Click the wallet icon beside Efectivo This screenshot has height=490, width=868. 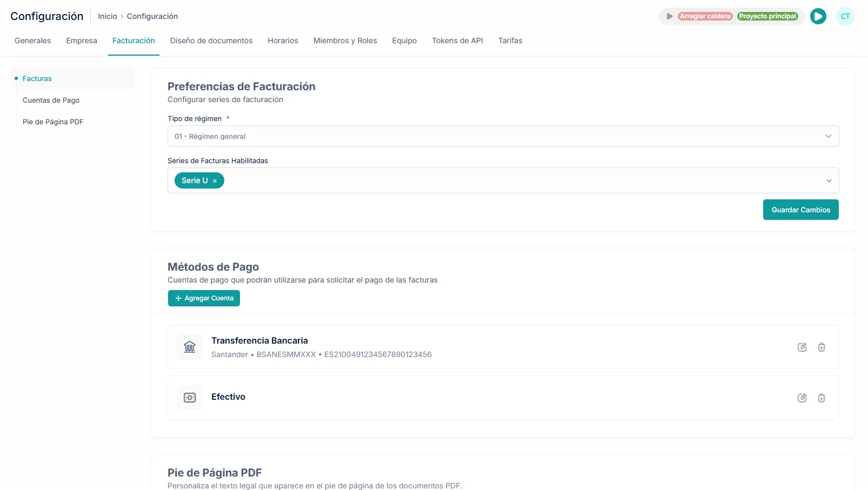pos(190,398)
